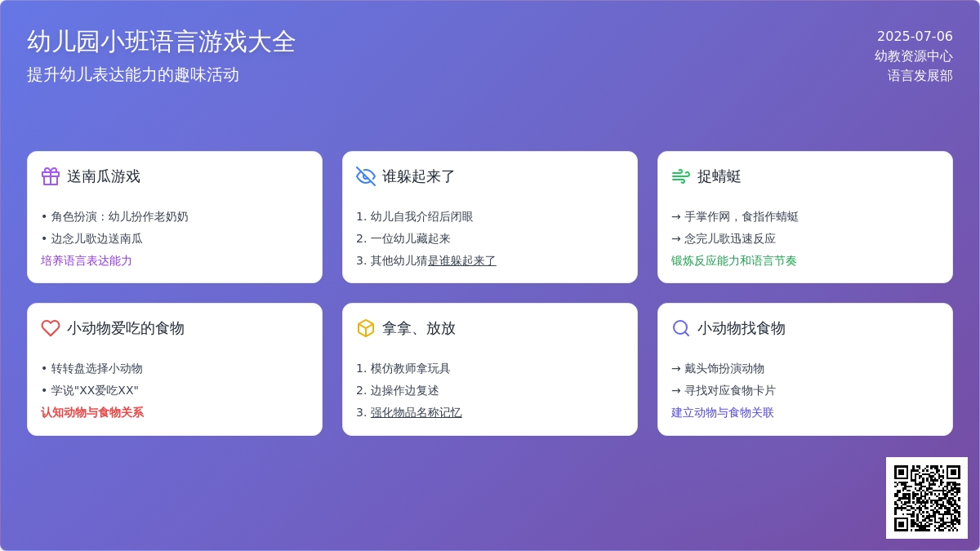Select the card title 小动物爱吃的食物
This screenshot has height=551, width=980.
click(126, 328)
